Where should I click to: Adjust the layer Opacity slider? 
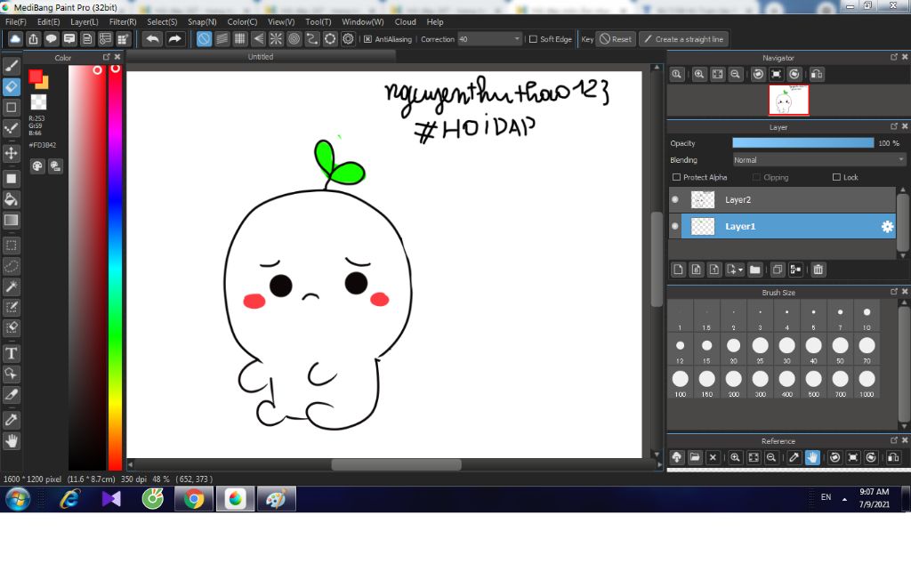[x=803, y=143]
